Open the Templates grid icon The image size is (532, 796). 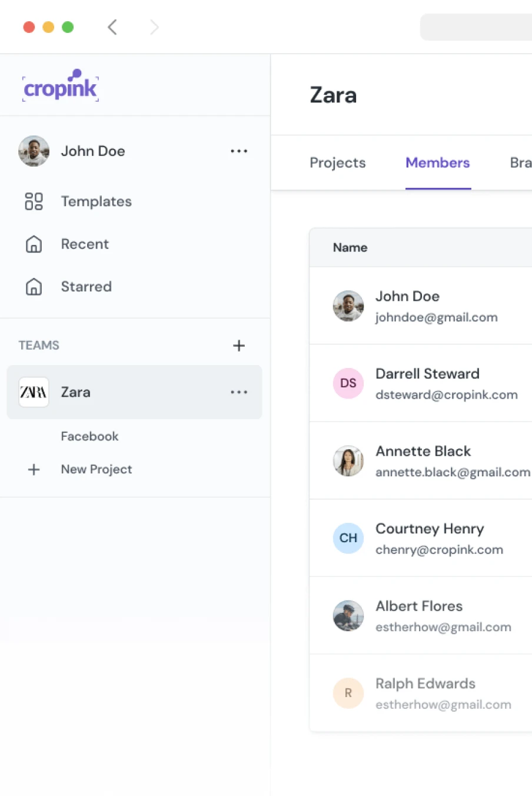point(34,201)
